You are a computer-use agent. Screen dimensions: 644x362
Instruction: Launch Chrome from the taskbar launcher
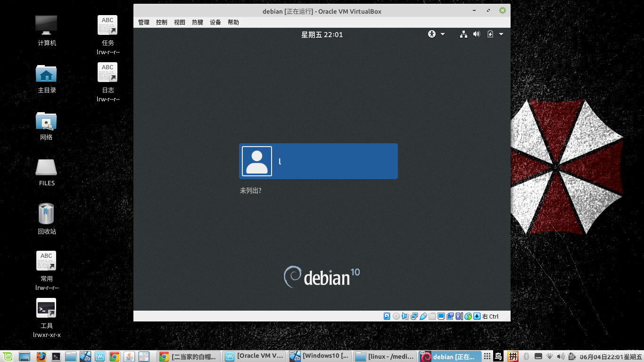tap(114, 357)
